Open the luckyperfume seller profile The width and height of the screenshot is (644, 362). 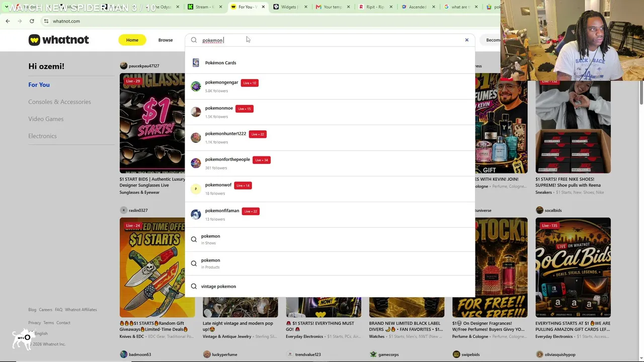click(x=220, y=354)
